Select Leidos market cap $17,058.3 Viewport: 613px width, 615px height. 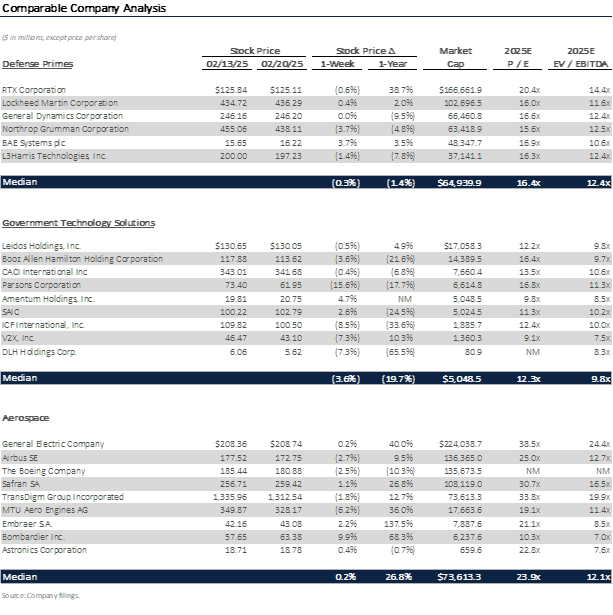tap(462, 246)
